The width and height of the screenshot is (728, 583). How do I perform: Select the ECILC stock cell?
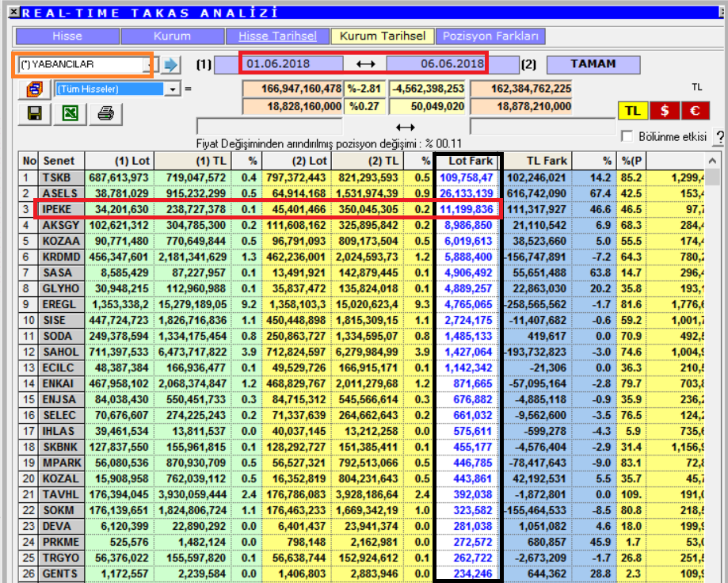[x=61, y=368]
